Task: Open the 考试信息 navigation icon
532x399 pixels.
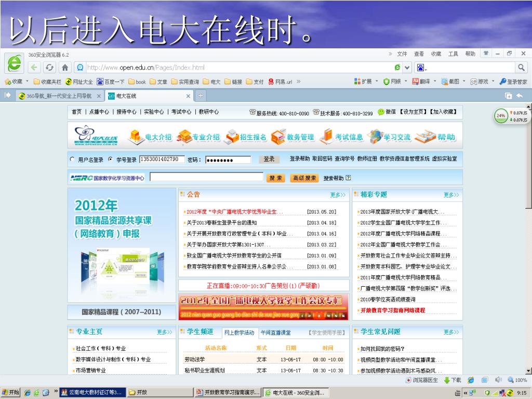Action: (x=341, y=137)
